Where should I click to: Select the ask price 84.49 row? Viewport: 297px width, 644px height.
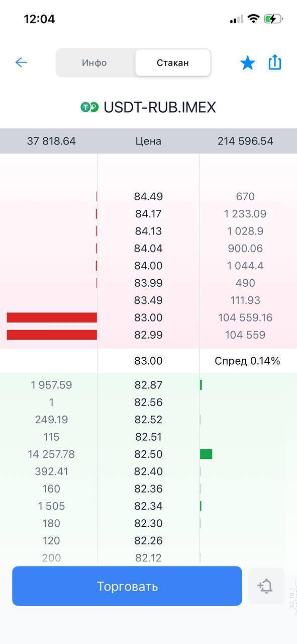(x=148, y=197)
